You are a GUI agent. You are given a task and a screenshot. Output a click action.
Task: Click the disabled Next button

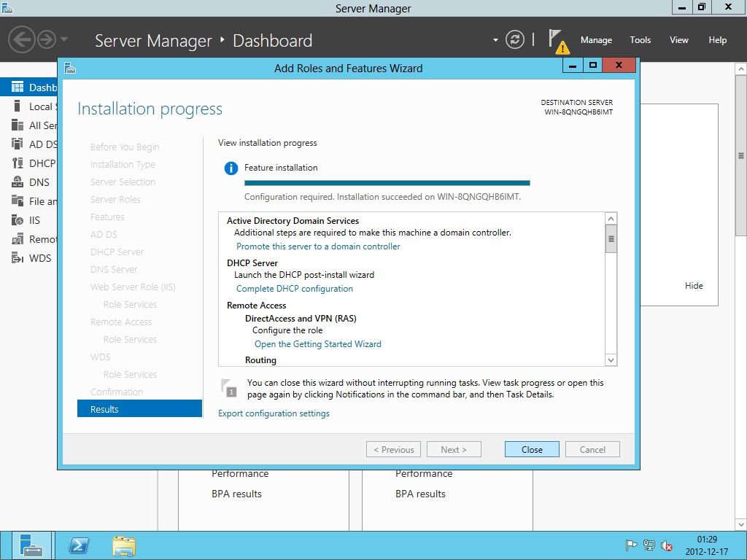tap(454, 449)
